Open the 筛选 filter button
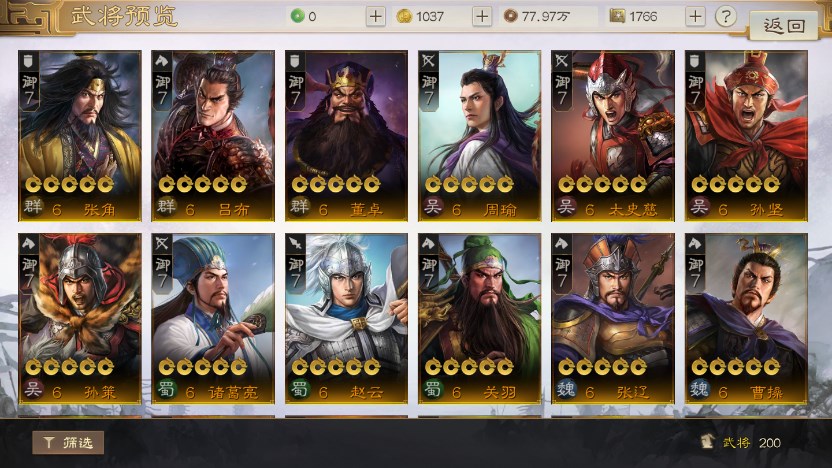832x468 pixels. point(68,443)
